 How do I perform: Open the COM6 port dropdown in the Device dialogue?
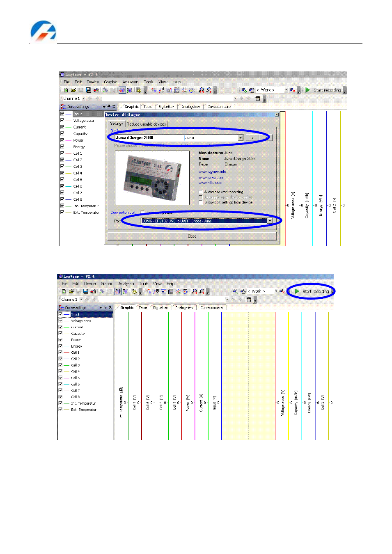point(270,221)
